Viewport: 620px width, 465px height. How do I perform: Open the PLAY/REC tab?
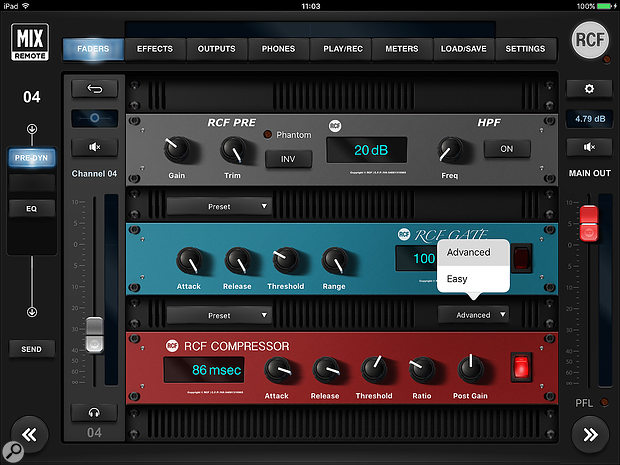(343, 49)
